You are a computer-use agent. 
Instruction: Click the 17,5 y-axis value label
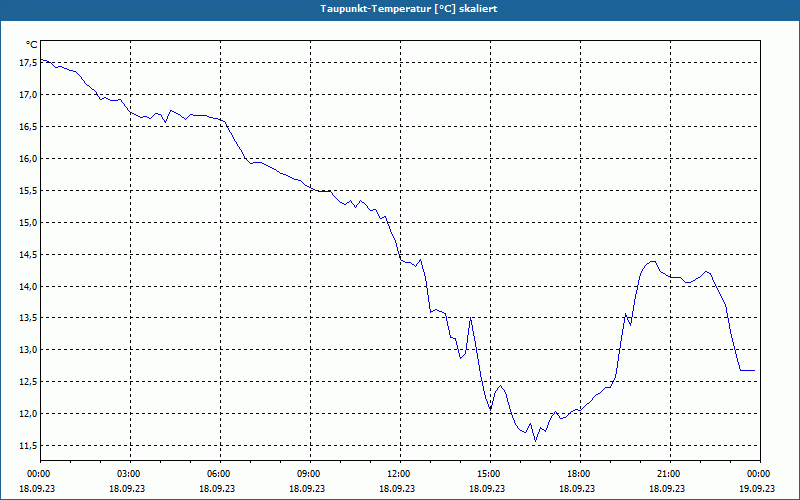(29, 63)
